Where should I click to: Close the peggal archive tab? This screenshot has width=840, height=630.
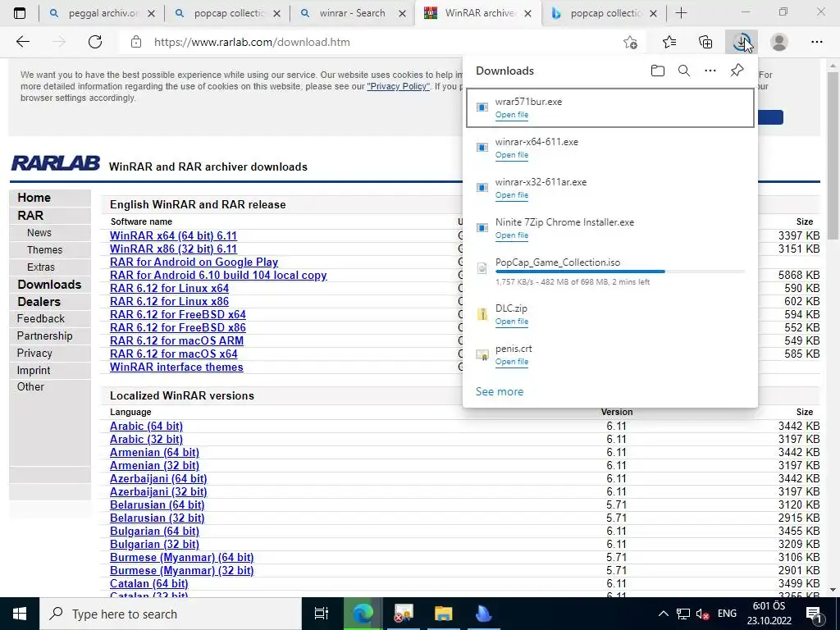click(x=151, y=13)
